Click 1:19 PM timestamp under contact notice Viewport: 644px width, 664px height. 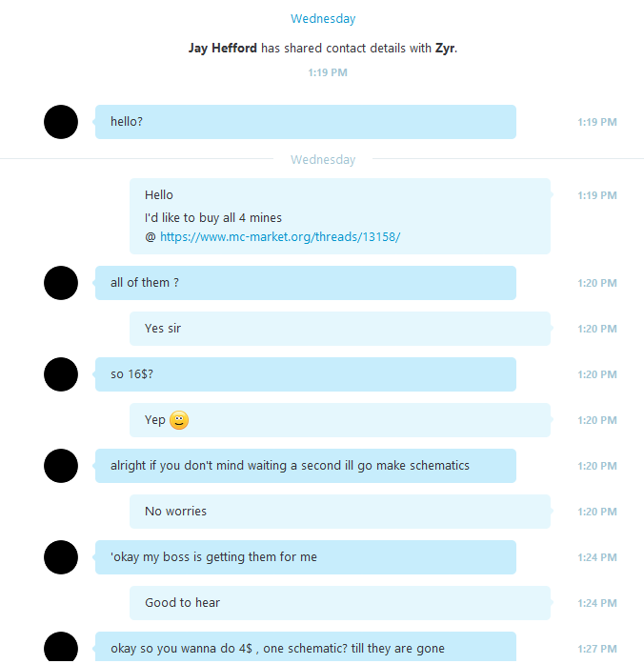coord(328,72)
